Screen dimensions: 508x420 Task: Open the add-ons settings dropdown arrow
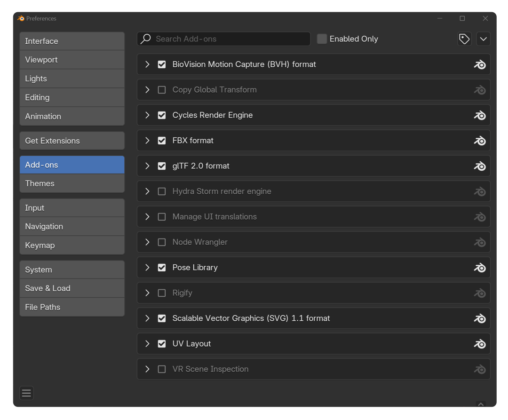click(483, 39)
